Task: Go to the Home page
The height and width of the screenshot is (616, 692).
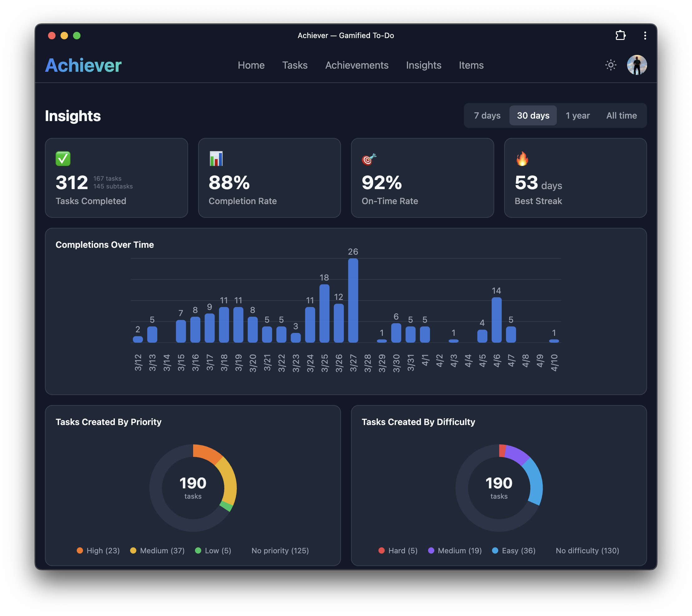Action: pyautogui.click(x=251, y=65)
